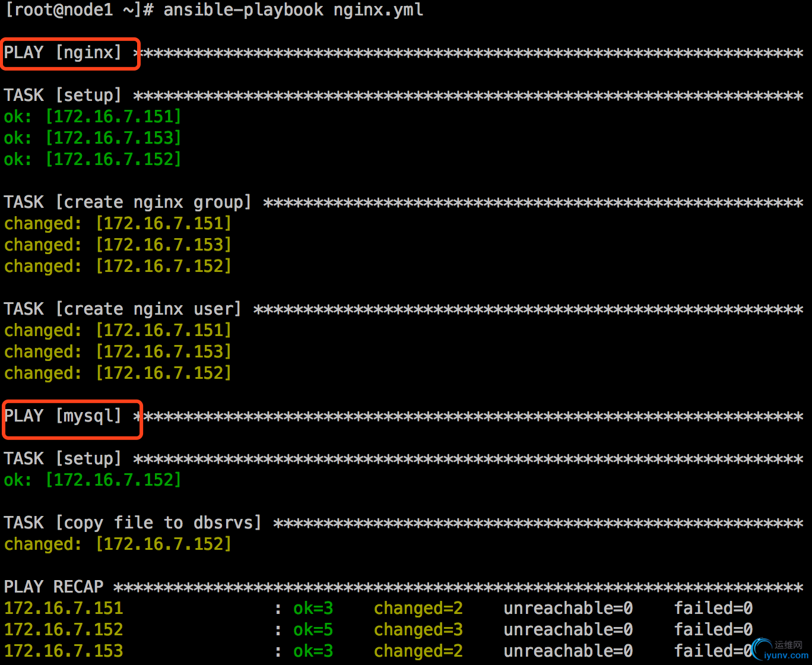Screen dimensions: 812x665
Task: Click the "ok: [172.16.7.153]" setup result
Action: [x=93, y=138]
